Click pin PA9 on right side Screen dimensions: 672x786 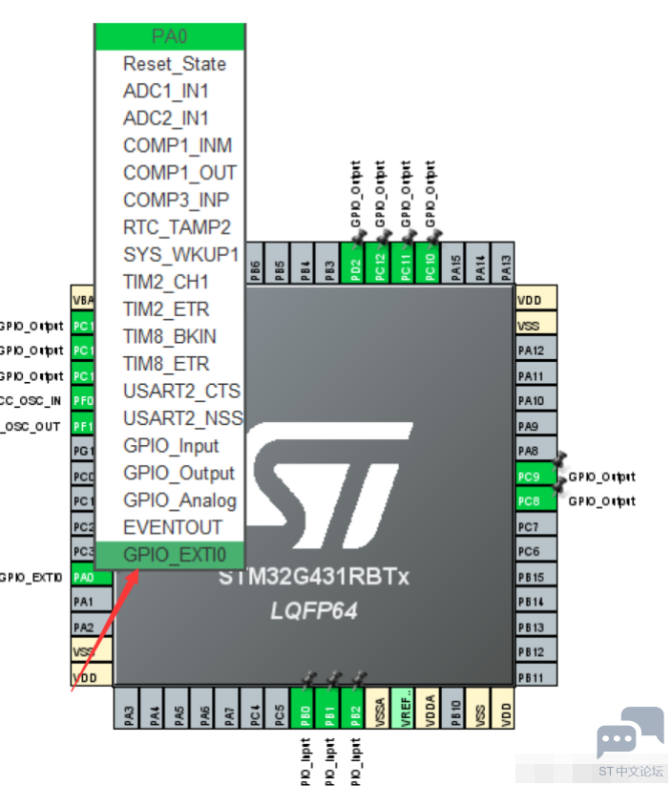(x=536, y=424)
